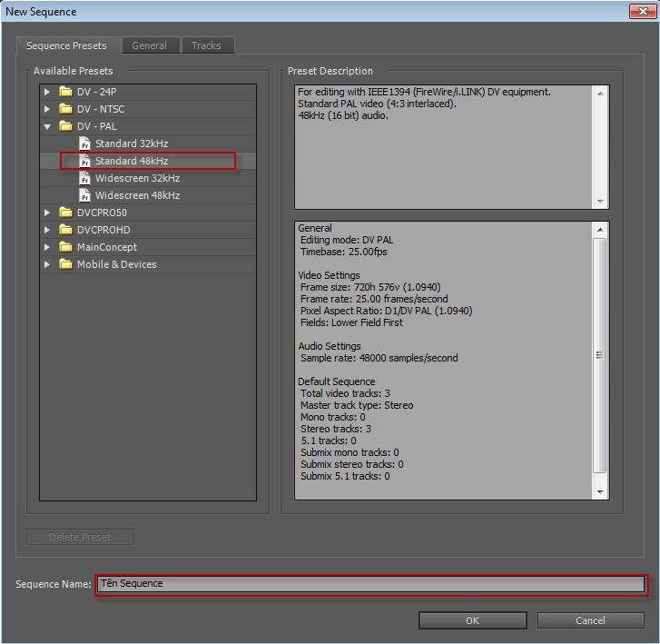Image resolution: width=660 pixels, height=644 pixels.
Task: Collapse the DV - PAL preset folder
Action: pos(47,126)
